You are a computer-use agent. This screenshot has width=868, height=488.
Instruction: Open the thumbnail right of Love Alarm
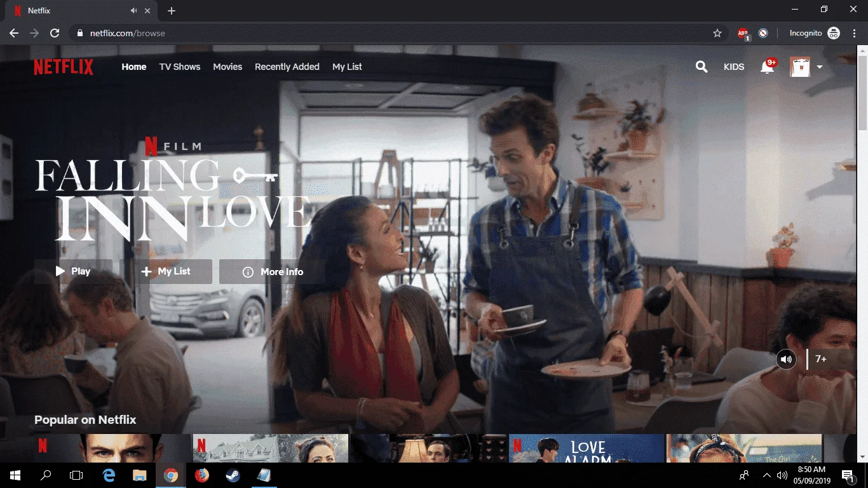tap(743, 448)
